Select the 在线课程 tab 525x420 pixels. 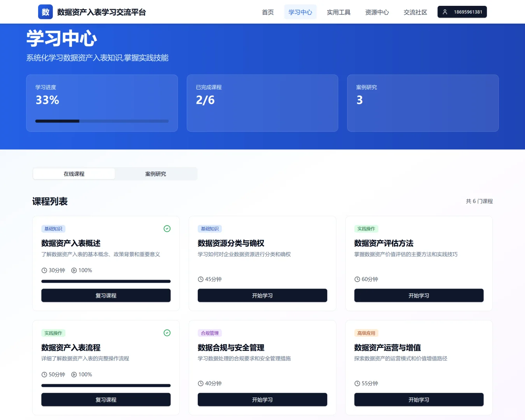tap(74, 174)
